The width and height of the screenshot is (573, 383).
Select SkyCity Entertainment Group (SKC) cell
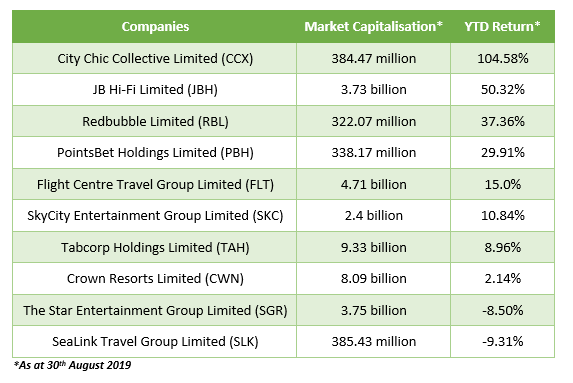pos(155,216)
